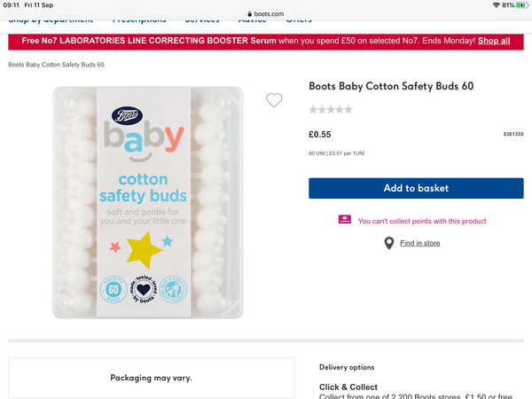Screen dimensions: 532x399
Task: Click the pink Advantage Card points icon
Action: click(344, 220)
